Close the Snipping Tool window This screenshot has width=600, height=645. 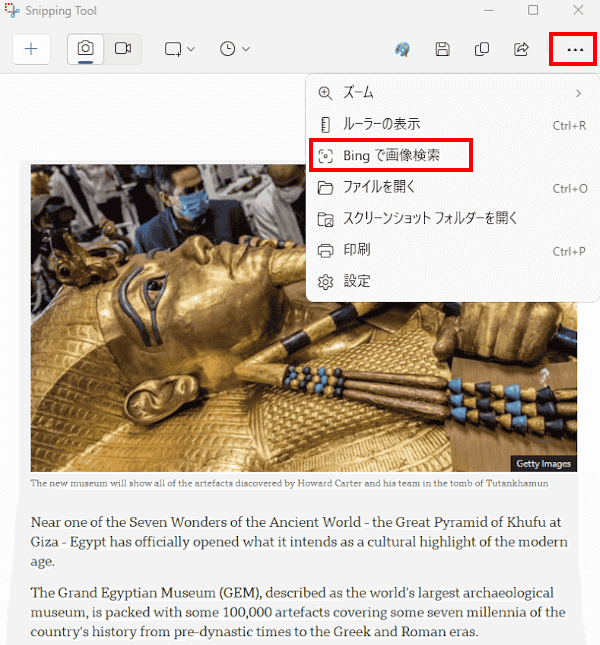pos(578,10)
